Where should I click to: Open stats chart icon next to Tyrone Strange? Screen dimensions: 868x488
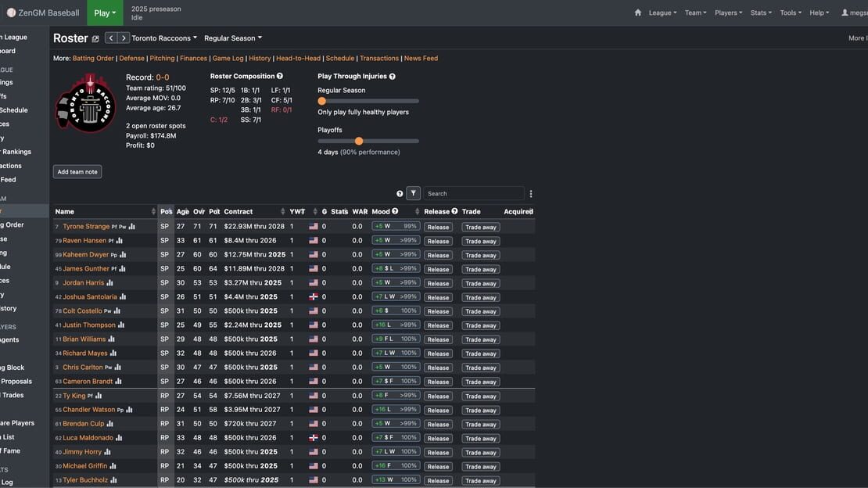pos(131,227)
